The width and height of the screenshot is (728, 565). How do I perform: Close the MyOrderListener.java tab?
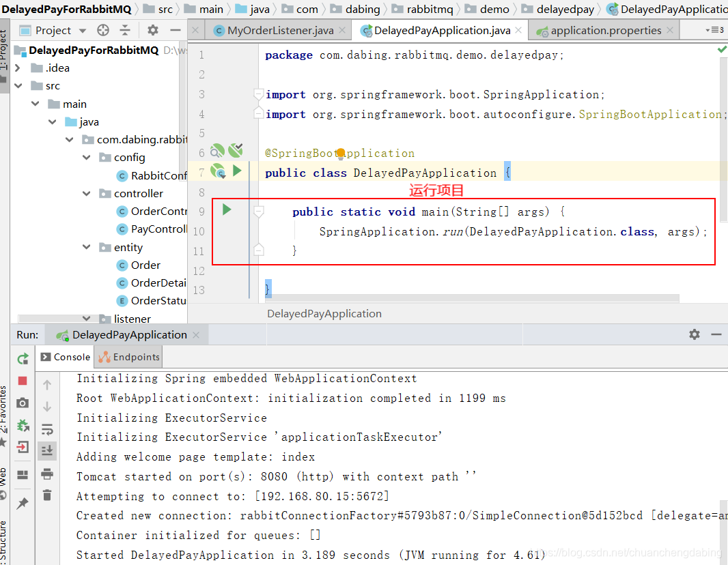pyautogui.click(x=342, y=30)
